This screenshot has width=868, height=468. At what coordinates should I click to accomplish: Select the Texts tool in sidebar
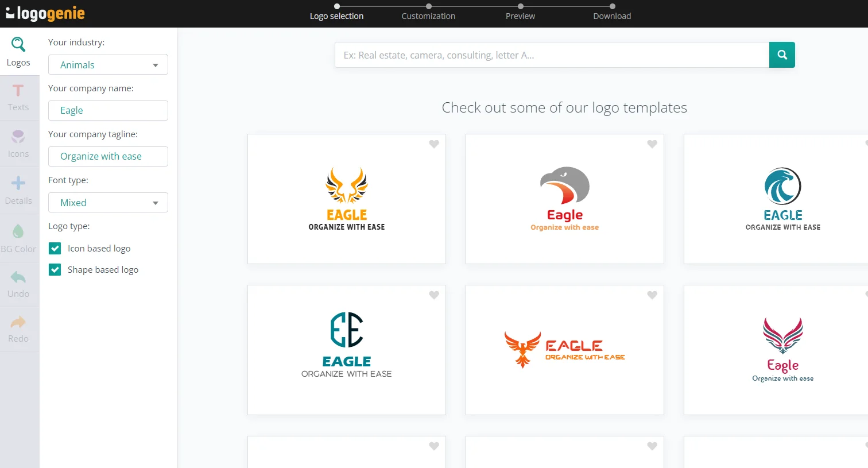click(18, 98)
